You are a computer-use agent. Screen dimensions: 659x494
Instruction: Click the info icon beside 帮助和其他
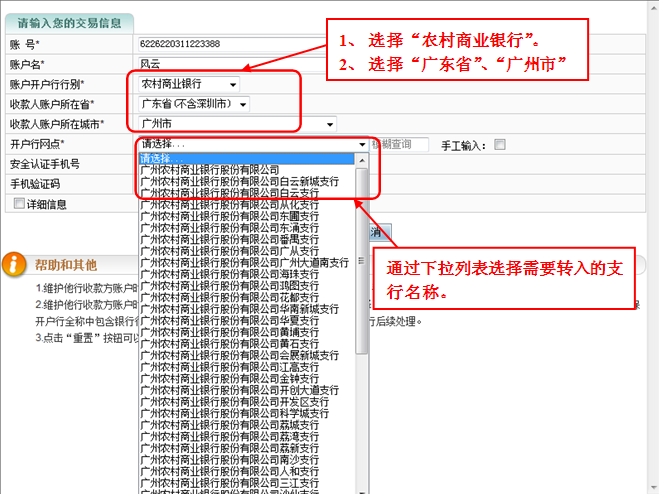click(13, 264)
